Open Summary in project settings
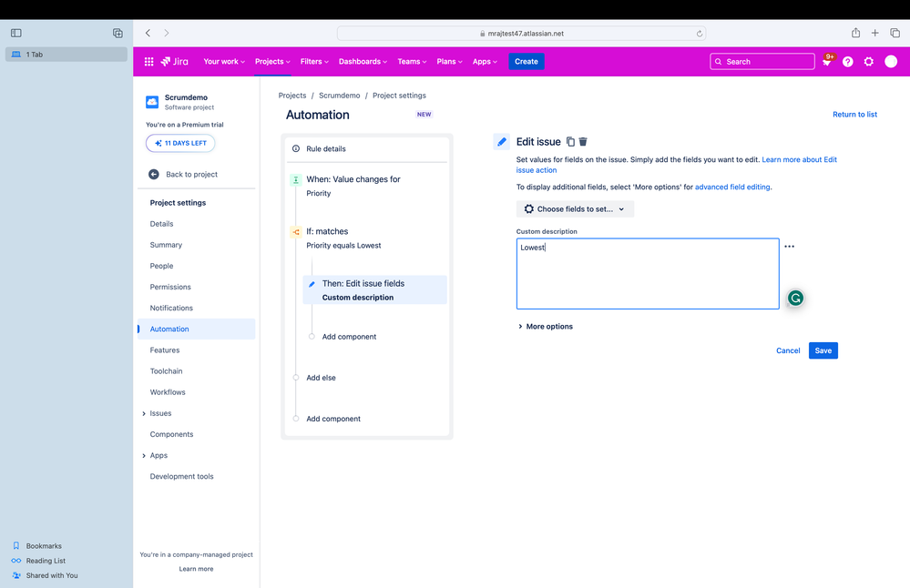This screenshot has height=588, width=910. [166, 245]
